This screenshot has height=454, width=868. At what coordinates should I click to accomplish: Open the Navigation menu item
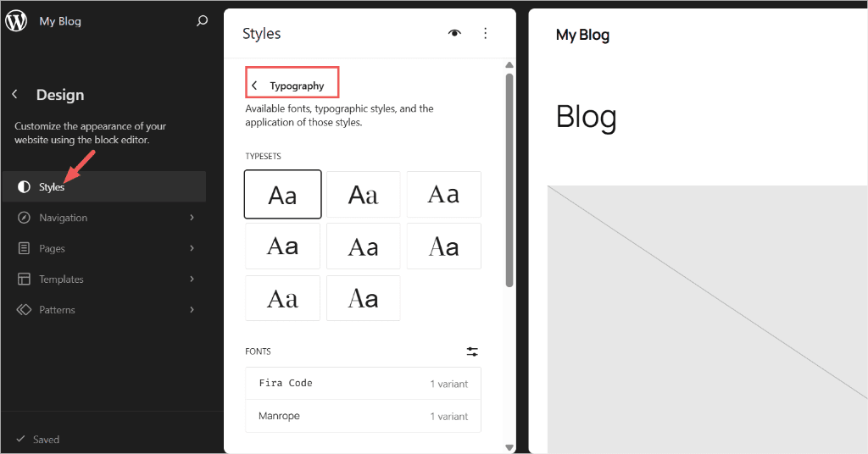pos(104,218)
